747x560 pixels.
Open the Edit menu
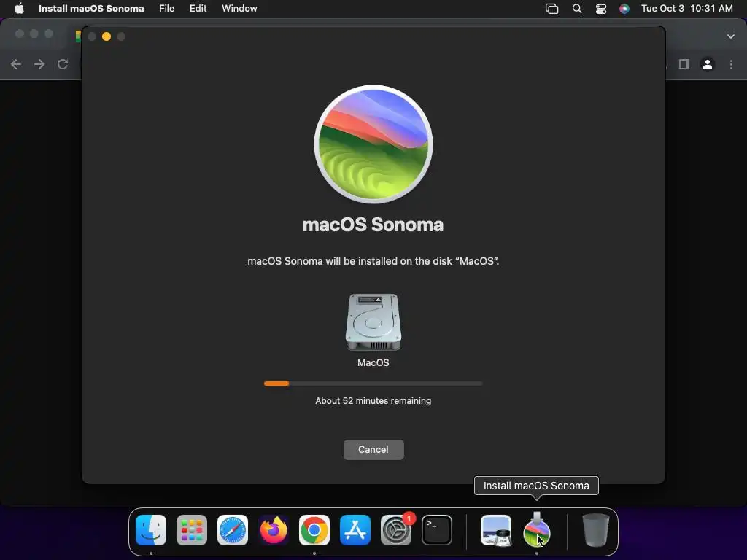click(x=198, y=9)
